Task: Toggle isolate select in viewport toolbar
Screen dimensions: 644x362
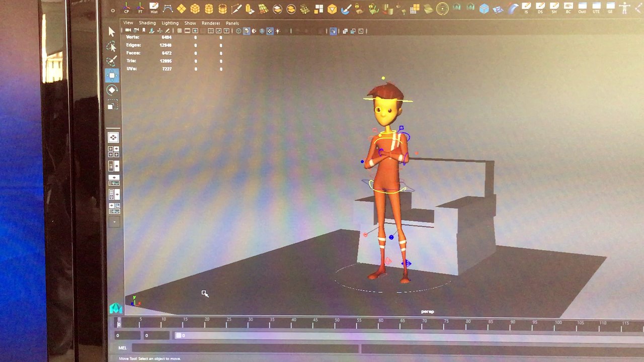Action: coord(333,31)
